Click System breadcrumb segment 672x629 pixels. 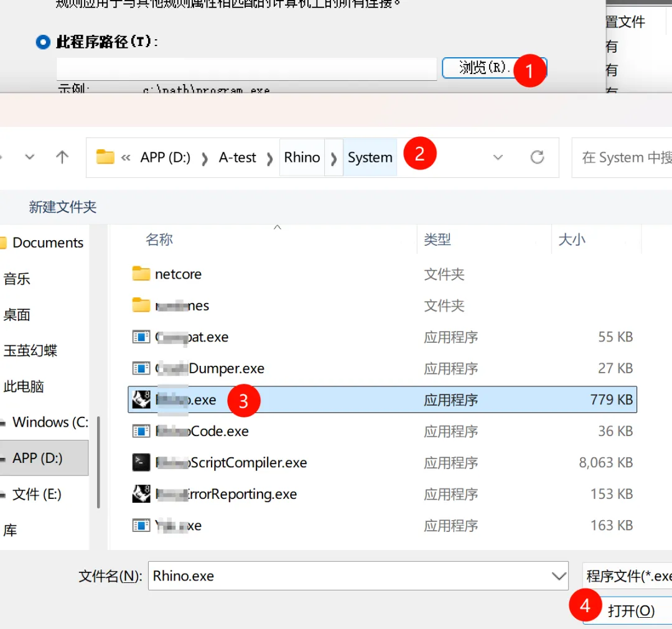370,157
